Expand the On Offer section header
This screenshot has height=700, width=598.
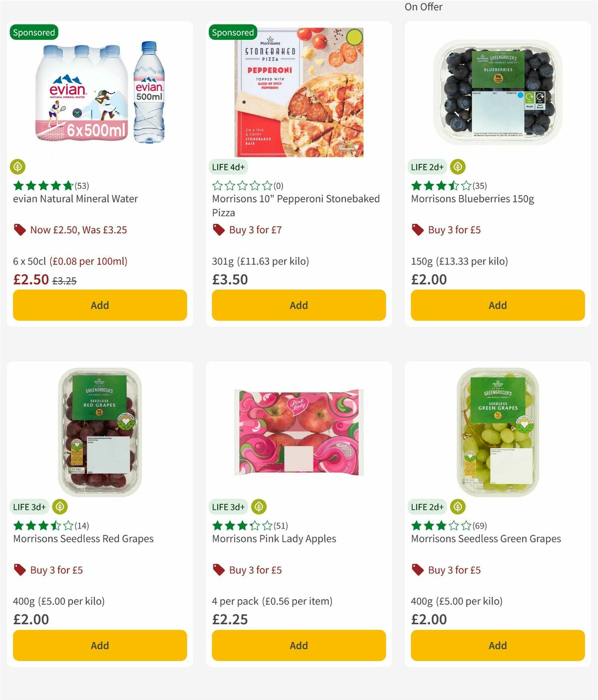(x=423, y=7)
